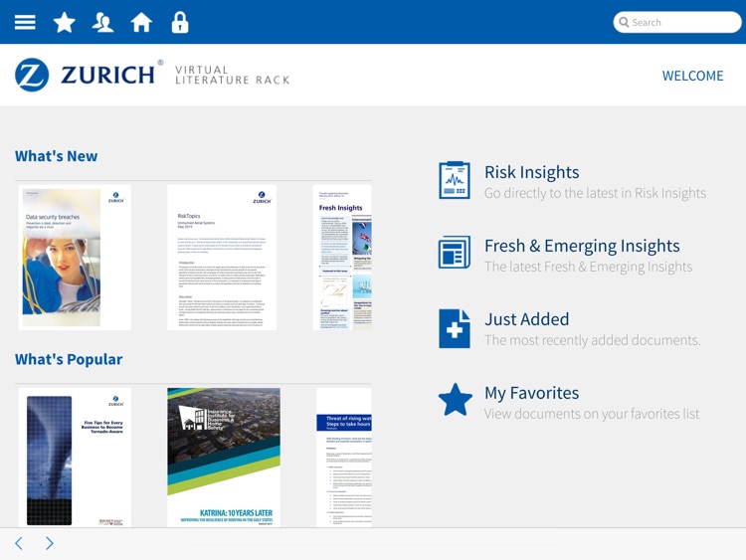Image resolution: width=746 pixels, height=560 pixels.
Task: Click the Zurich Z logo
Action: pyautogui.click(x=32, y=75)
